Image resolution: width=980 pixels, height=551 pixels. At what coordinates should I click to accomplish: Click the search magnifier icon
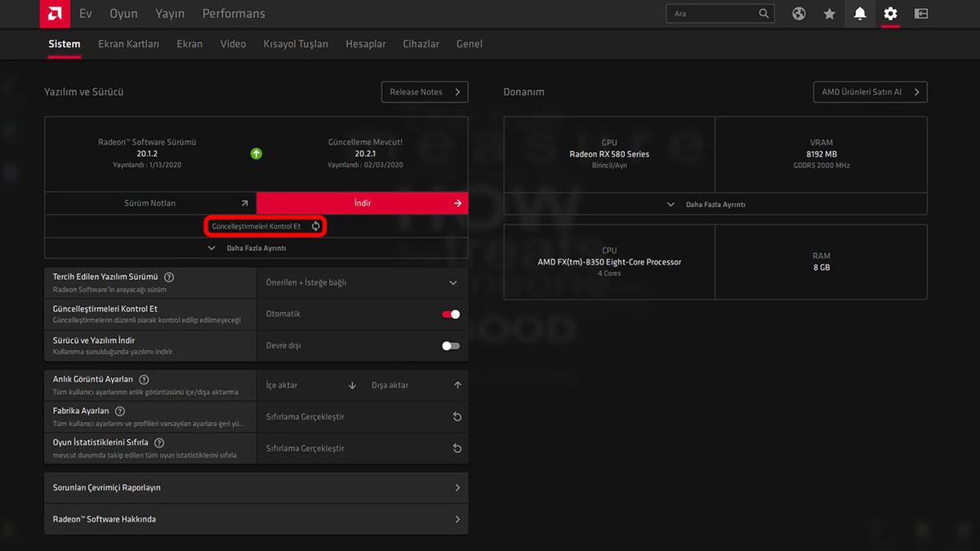pos(763,13)
